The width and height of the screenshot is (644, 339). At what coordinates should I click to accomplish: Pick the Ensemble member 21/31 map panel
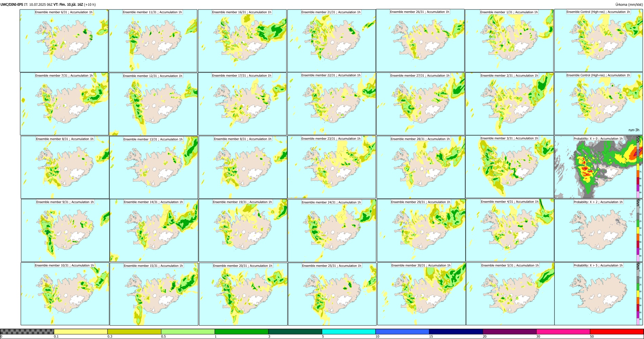331,41
